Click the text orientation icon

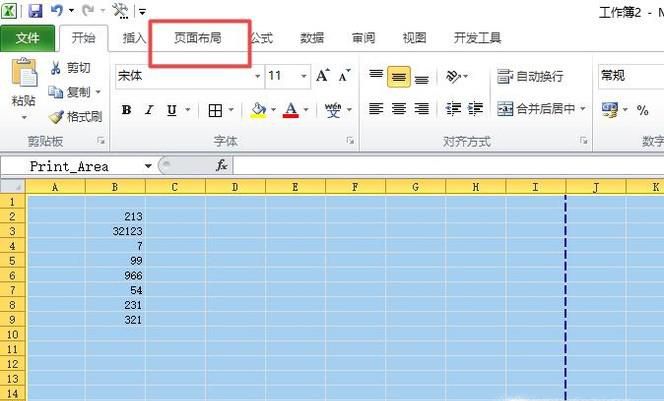pyautogui.click(x=453, y=76)
